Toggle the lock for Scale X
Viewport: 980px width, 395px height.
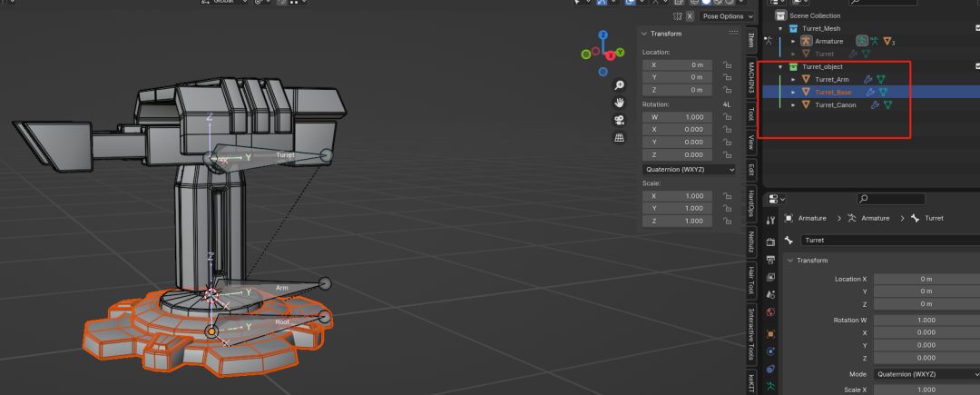click(x=727, y=196)
